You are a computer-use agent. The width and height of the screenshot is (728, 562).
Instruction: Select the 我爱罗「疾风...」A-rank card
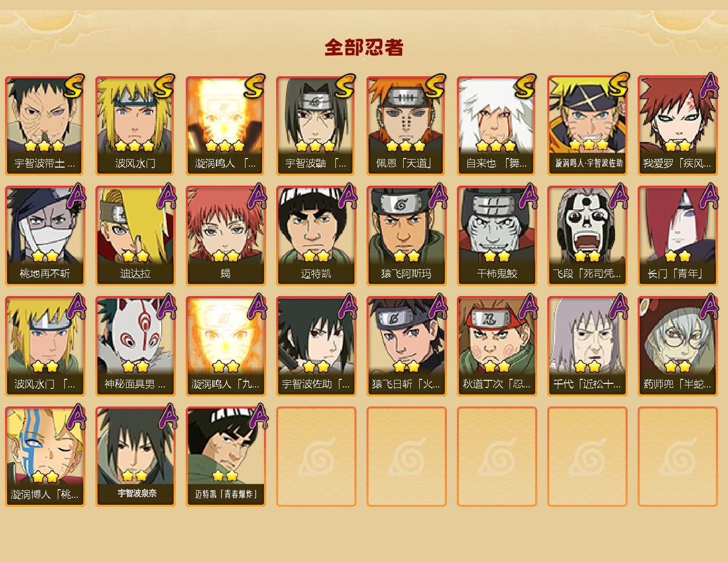(x=677, y=125)
